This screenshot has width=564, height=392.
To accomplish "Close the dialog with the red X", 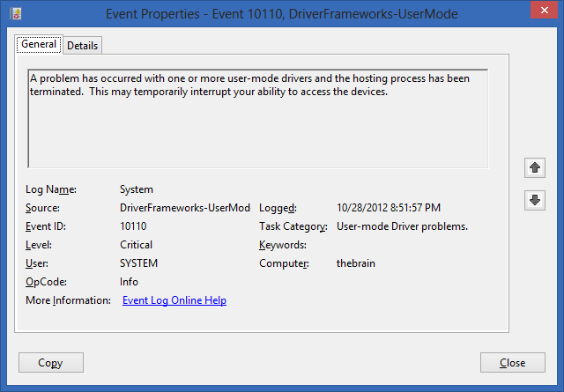I will pos(545,10).
